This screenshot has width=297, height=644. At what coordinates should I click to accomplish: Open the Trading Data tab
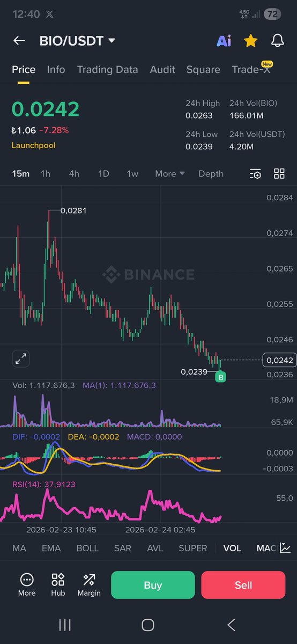107,69
